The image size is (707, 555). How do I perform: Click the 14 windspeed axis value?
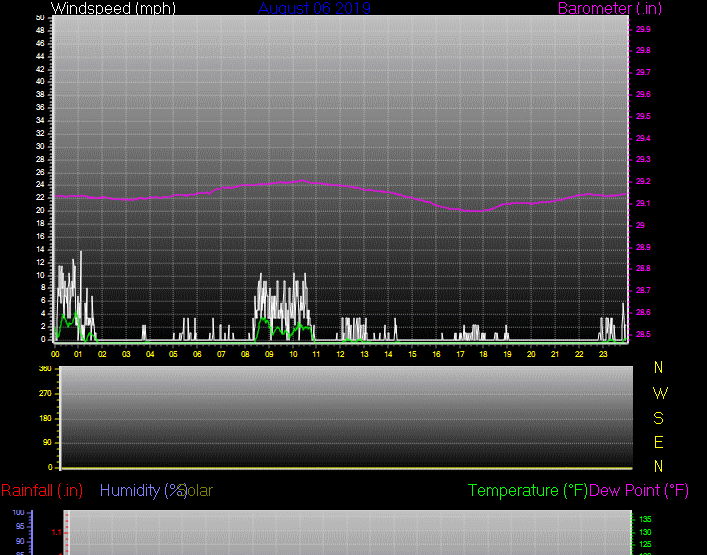tap(40, 249)
